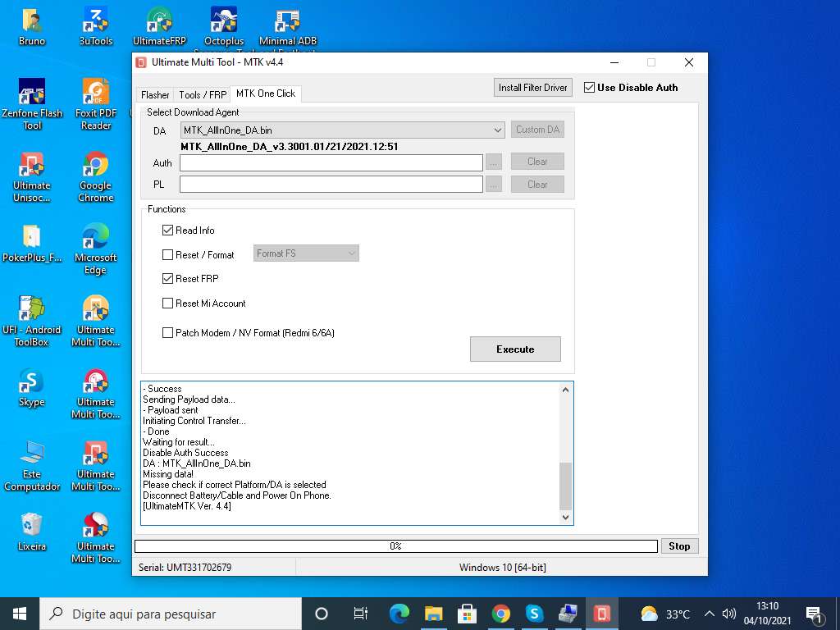Open the Format FS dropdown
The image size is (840, 630).
coord(306,253)
